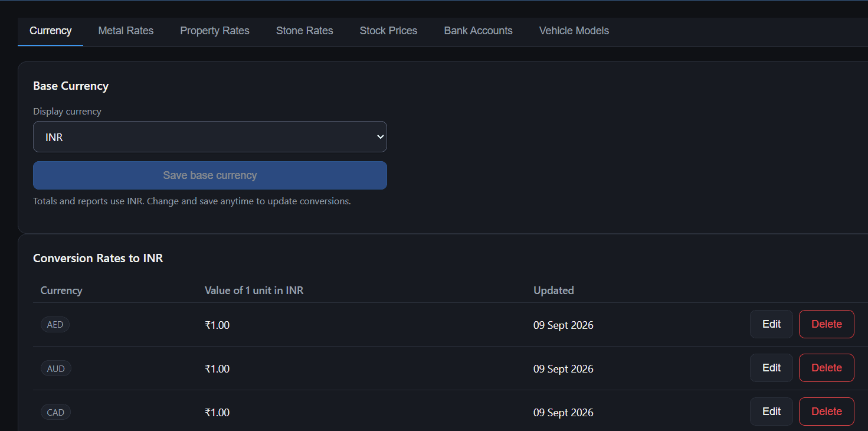Click the Updated column header
The image size is (868, 431).
pyautogui.click(x=553, y=290)
